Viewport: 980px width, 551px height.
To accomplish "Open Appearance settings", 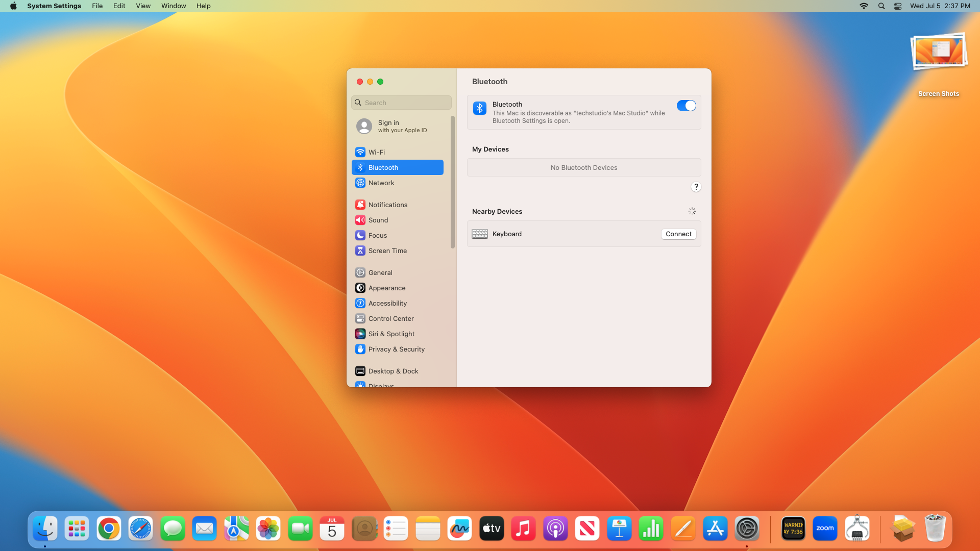I will pyautogui.click(x=398, y=288).
